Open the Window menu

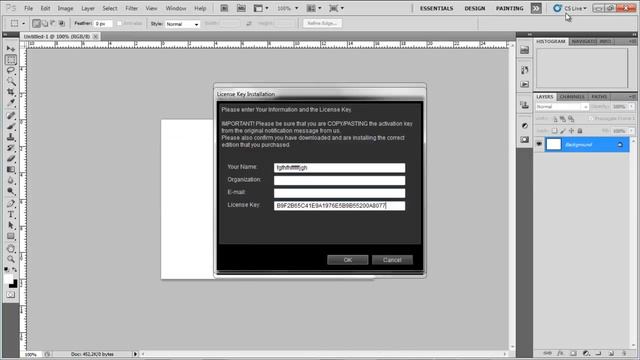[x=176, y=8]
